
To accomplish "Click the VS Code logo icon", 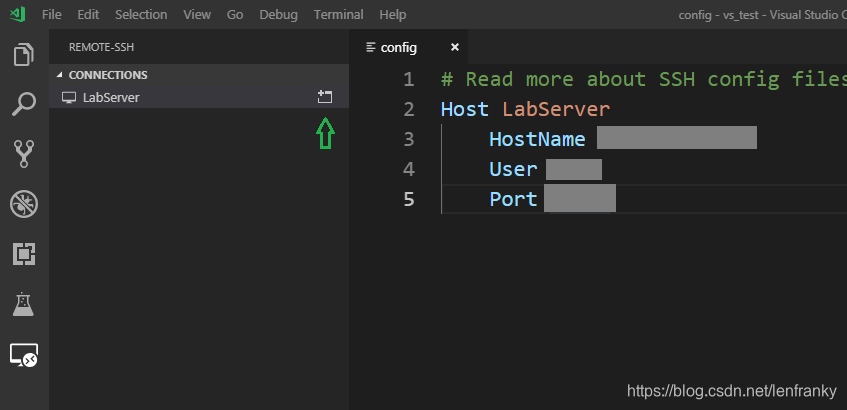I will coord(17,15).
